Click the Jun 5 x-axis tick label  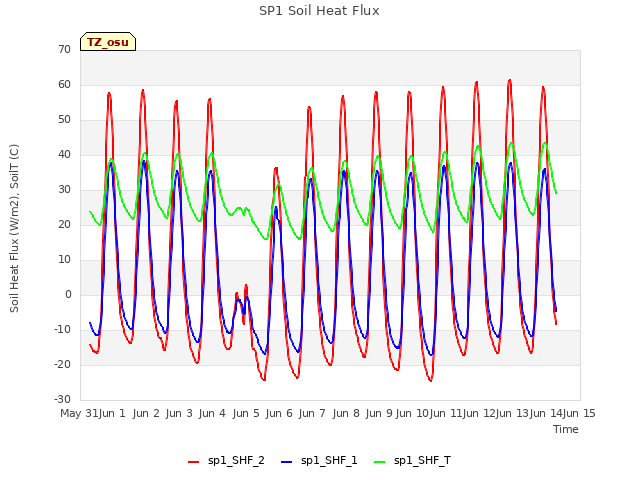[246, 413]
